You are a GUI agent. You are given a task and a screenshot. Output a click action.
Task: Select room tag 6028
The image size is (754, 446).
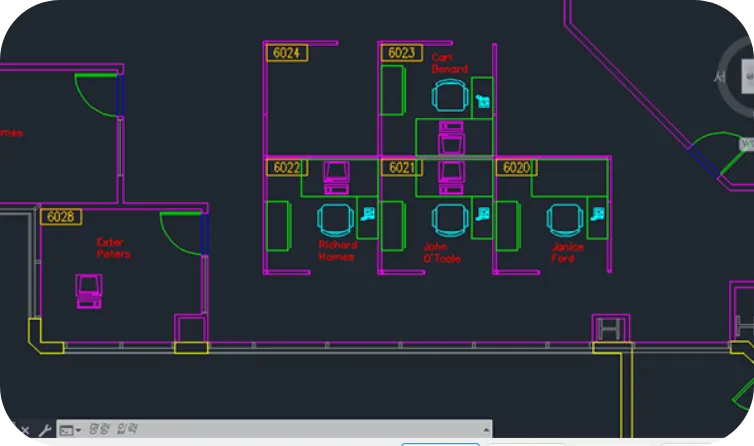61,217
